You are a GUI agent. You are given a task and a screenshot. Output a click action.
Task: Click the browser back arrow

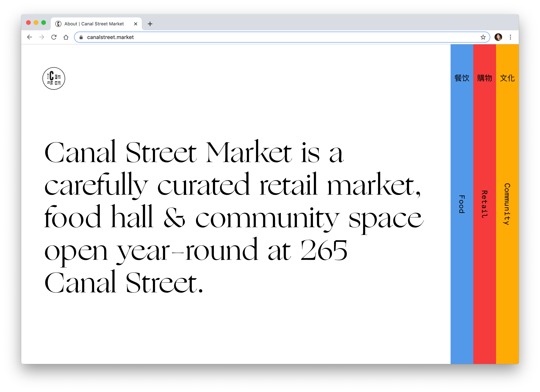click(x=29, y=37)
